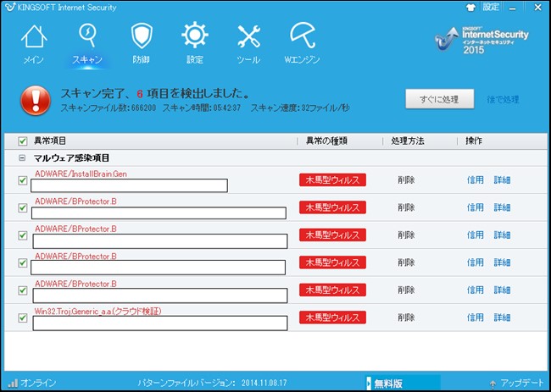Uncheck the second ADWARE/BProtector.B checkbox

pos(23,235)
